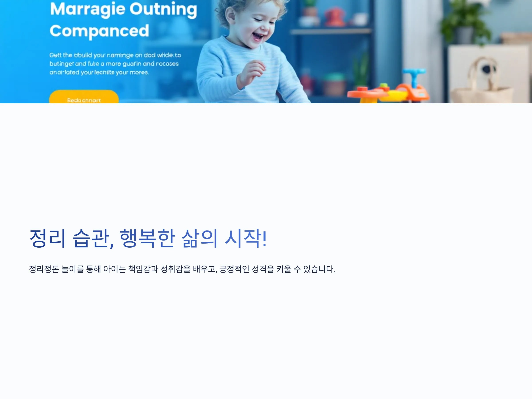Click the phrase "긍정적인 성격을 키울 수 있습니다."
Screen dimensions: 532x399
[x=277, y=269]
